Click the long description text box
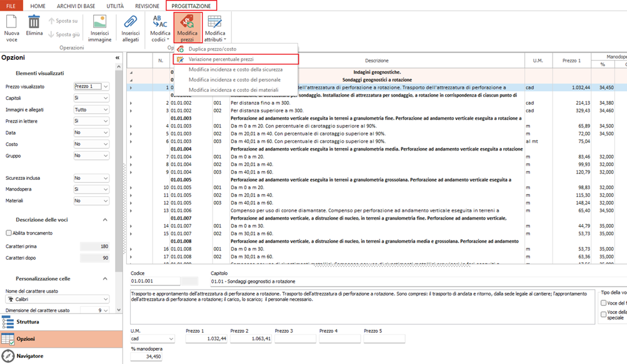The height and width of the screenshot is (364, 627). pos(363,307)
